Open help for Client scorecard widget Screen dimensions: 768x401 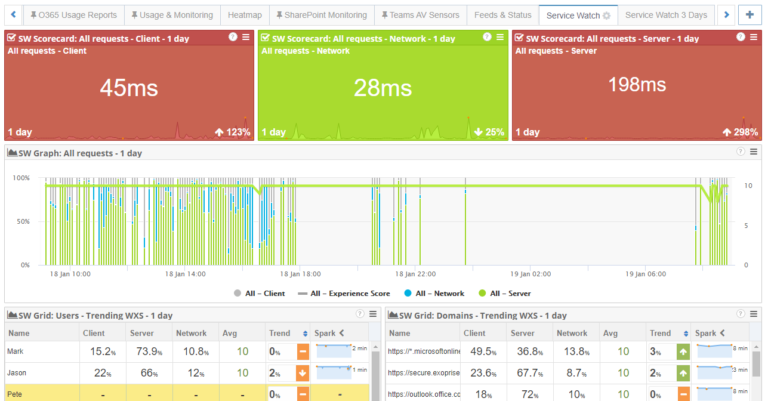point(233,37)
